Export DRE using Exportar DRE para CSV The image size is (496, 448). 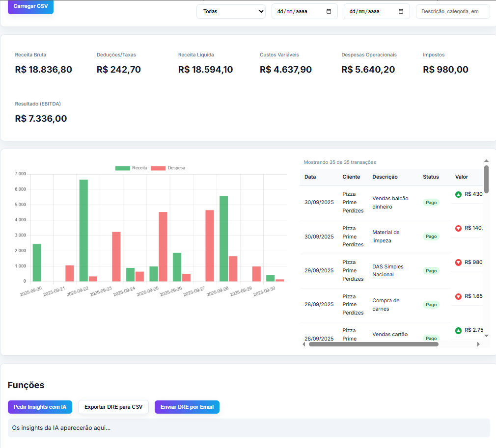pyautogui.click(x=113, y=407)
